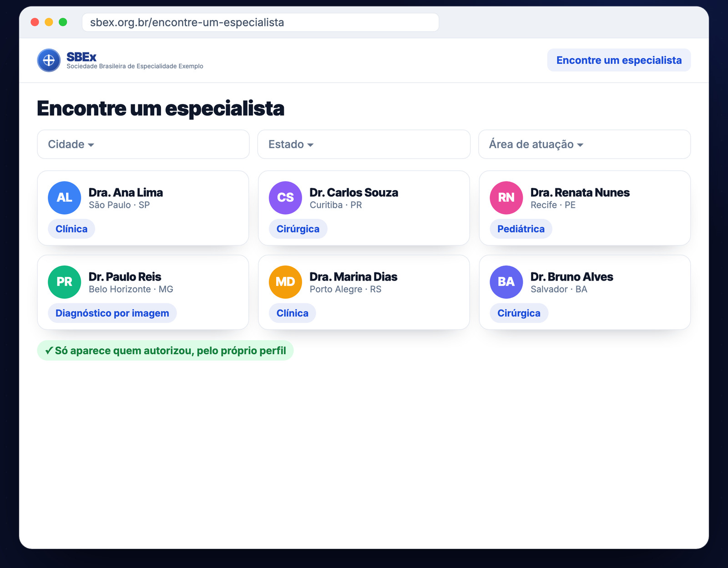
Task: Click 'Recife · PE' location text
Action: point(553,205)
